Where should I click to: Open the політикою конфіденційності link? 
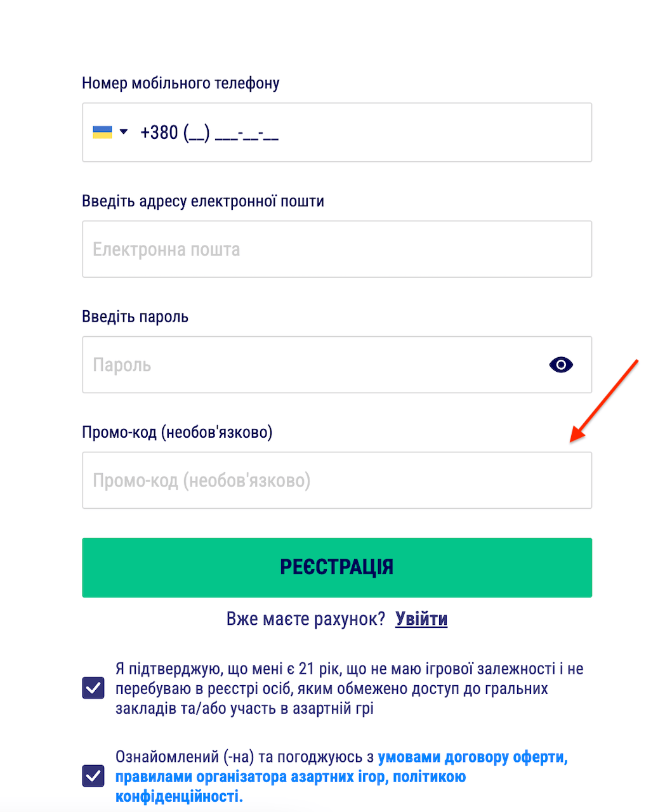(x=430, y=776)
